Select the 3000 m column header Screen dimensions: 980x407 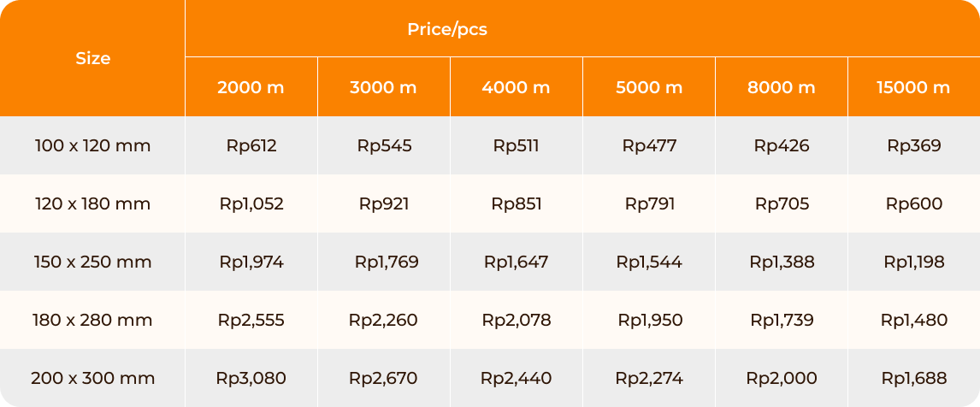pos(384,87)
